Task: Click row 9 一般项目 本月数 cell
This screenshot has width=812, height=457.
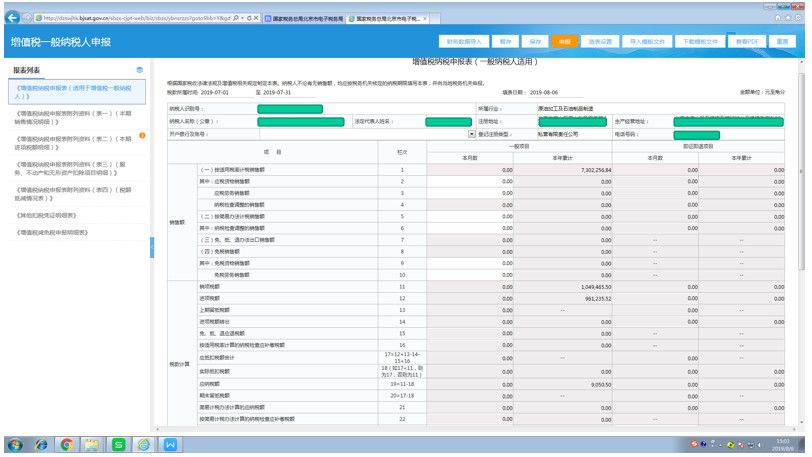Action: pos(470,263)
